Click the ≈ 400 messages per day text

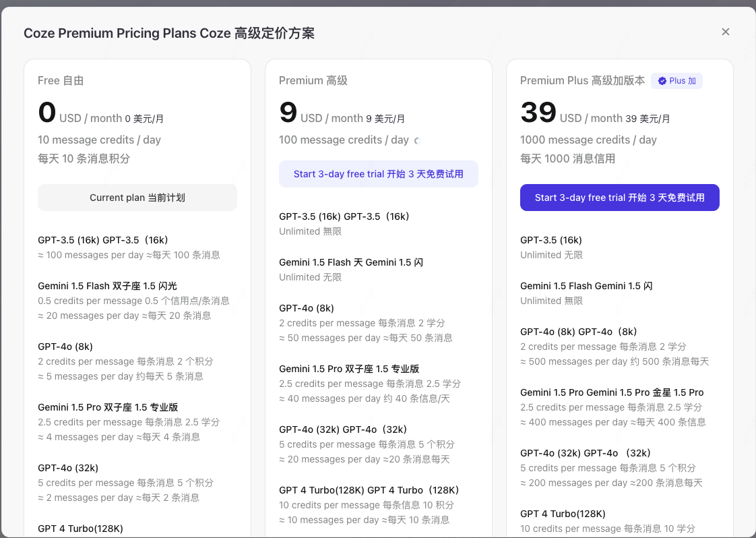612,423
